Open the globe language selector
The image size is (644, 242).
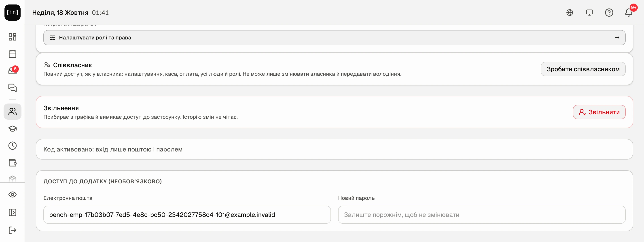570,13
